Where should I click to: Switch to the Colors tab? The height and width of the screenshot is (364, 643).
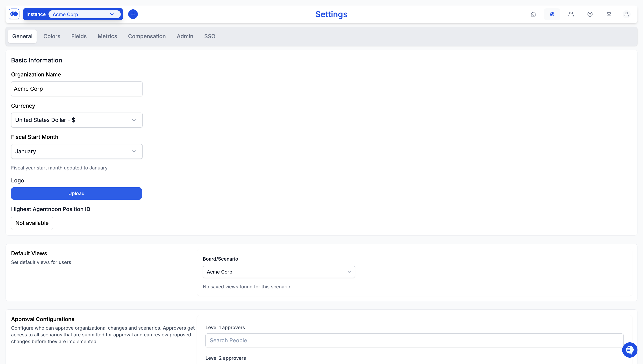tap(52, 36)
